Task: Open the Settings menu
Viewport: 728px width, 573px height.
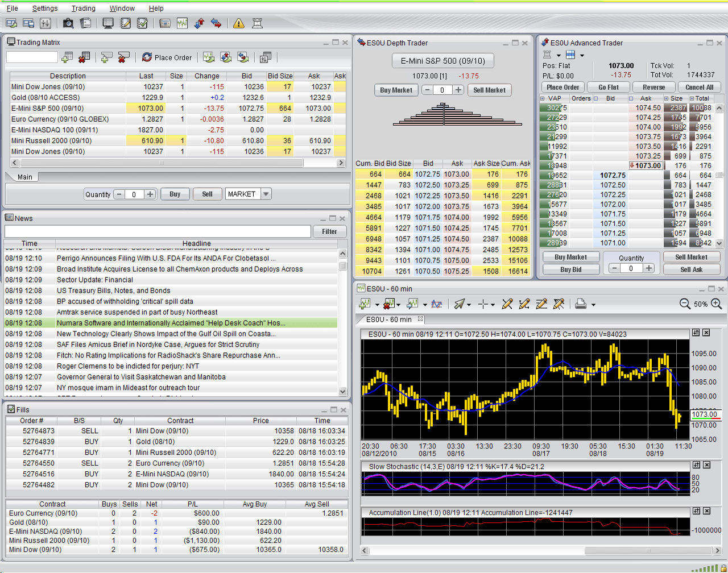Action: tap(45, 9)
